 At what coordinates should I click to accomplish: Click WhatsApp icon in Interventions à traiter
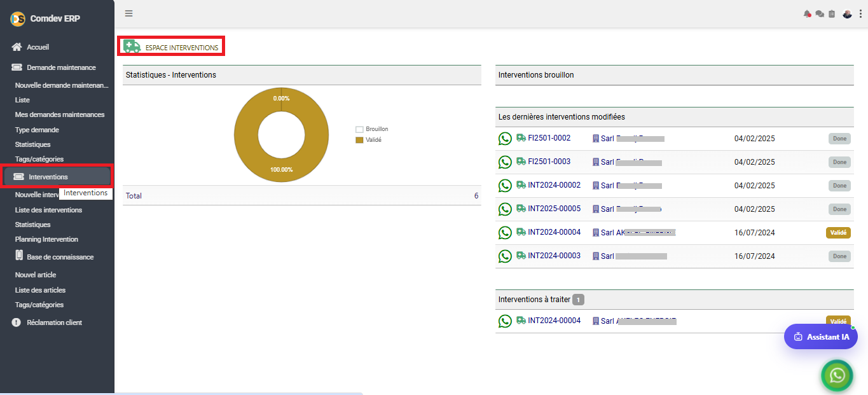[x=505, y=321]
